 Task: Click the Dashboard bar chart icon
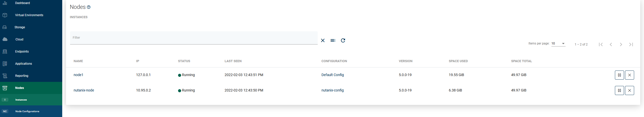5,3
